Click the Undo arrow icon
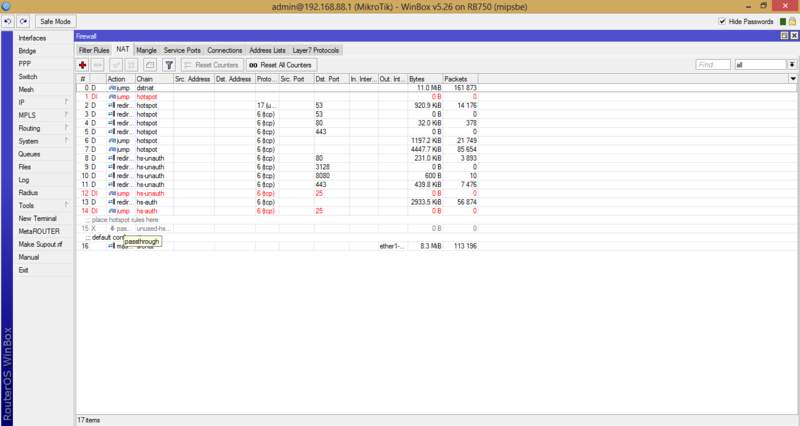Viewport: 800px width, 426px height. tap(8, 21)
